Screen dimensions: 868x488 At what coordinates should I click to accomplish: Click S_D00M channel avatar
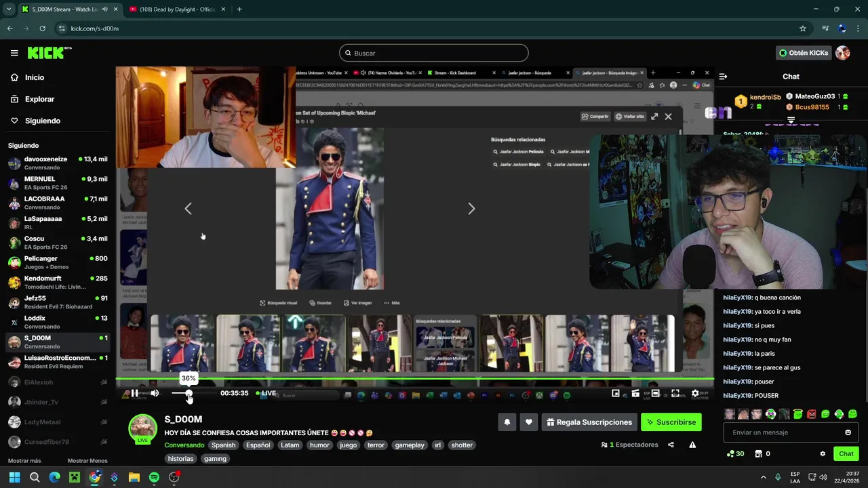click(x=143, y=428)
